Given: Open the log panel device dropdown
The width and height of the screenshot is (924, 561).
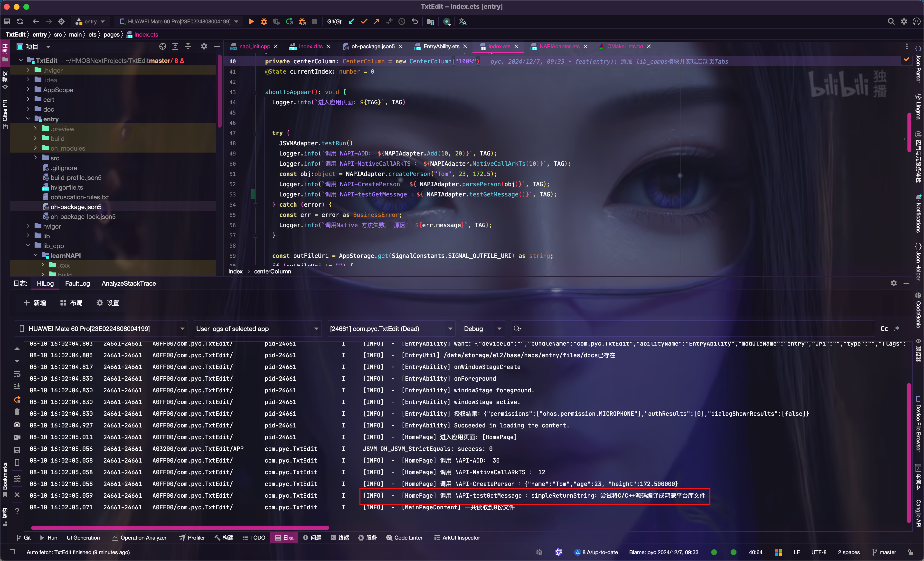Looking at the screenshot, I should click(x=101, y=329).
